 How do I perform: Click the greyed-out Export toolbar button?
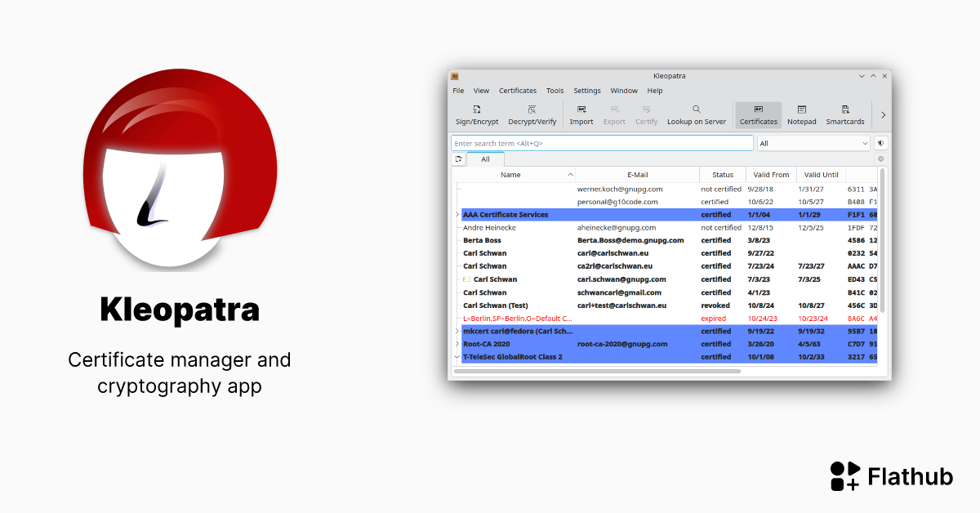[614, 115]
